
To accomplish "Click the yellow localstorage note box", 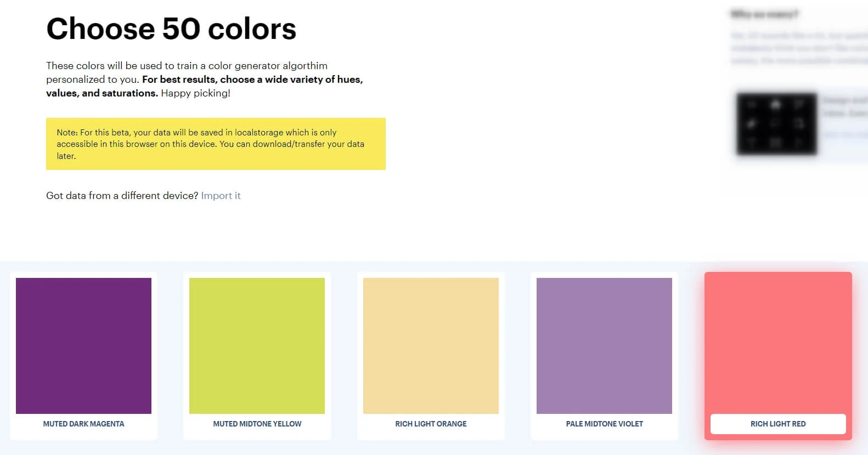I will [x=216, y=144].
